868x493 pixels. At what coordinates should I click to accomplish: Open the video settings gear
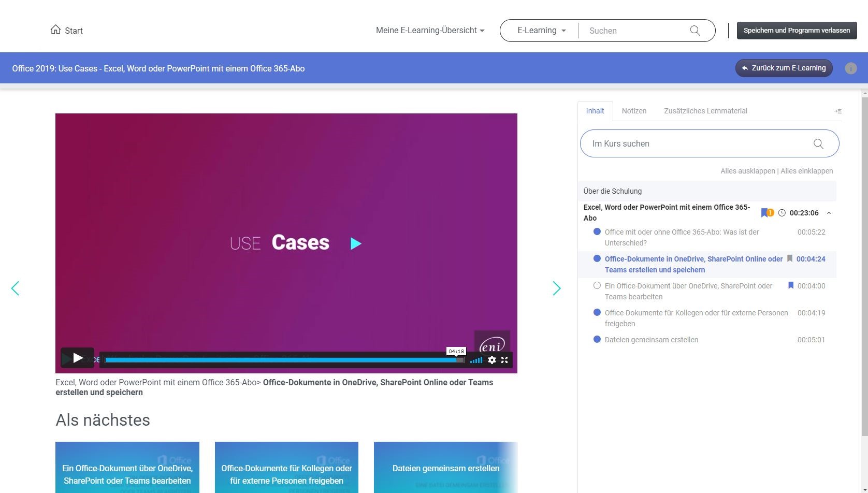(492, 360)
